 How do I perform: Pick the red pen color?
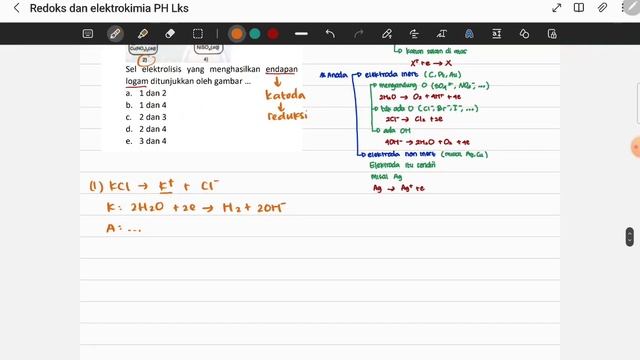pyautogui.click(x=273, y=34)
